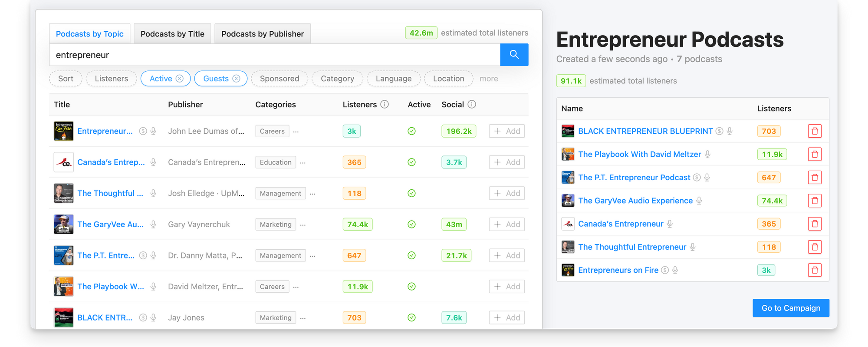
Task: Open the Language filter dropdown
Action: (393, 79)
